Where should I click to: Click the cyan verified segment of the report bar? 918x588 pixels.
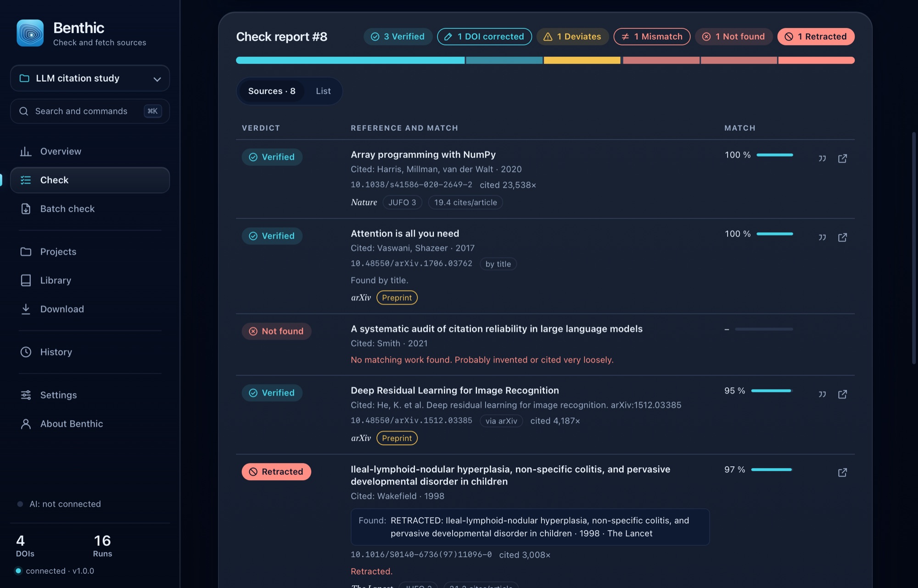(350, 60)
